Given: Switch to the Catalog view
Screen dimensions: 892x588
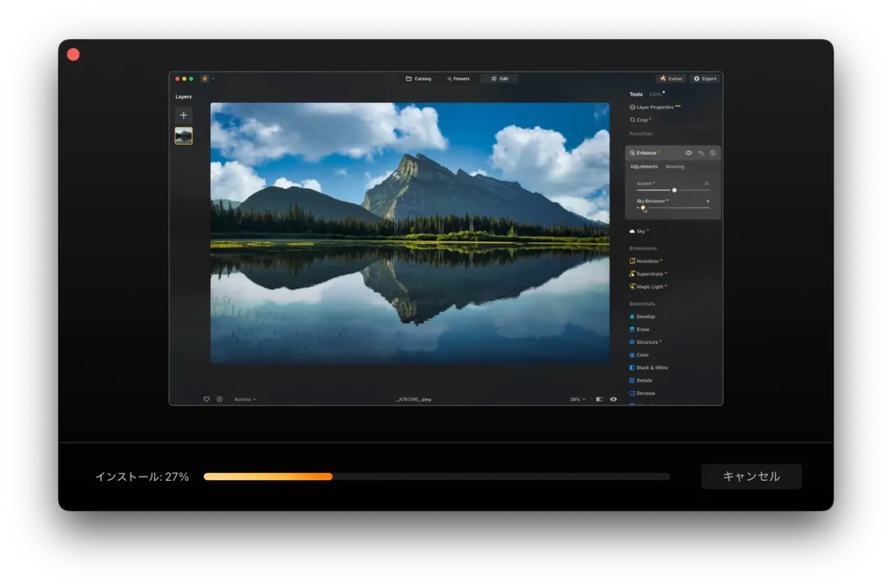Looking at the screenshot, I should point(418,78).
